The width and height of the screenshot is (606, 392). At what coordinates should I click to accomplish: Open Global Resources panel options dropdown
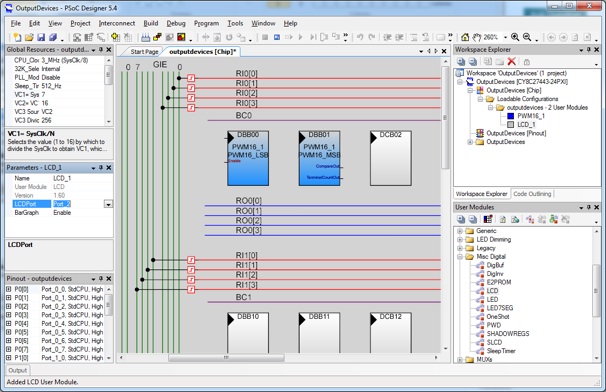click(x=93, y=50)
